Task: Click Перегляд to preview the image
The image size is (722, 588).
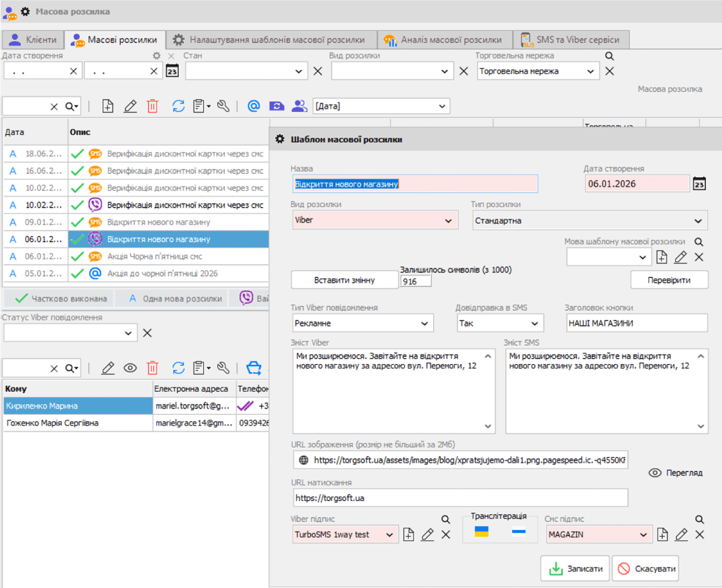Action: click(x=675, y=473)
